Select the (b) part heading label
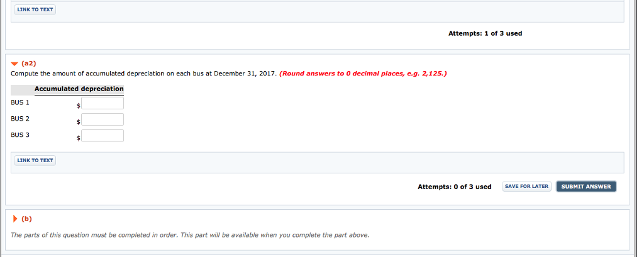This screenshot has height=257, width=644. [x=26, y=219]
